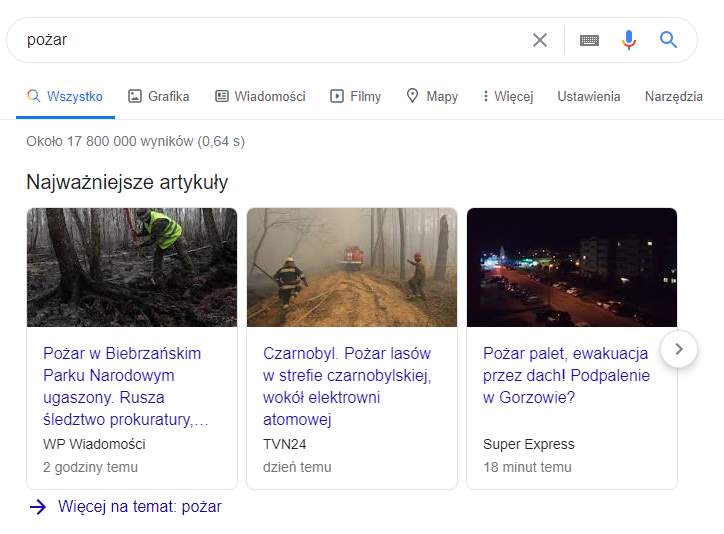This screenshot has width=724, height=534.
Task: Click the firefighters on road thumbnail
Action: click(x=352, y=267)
